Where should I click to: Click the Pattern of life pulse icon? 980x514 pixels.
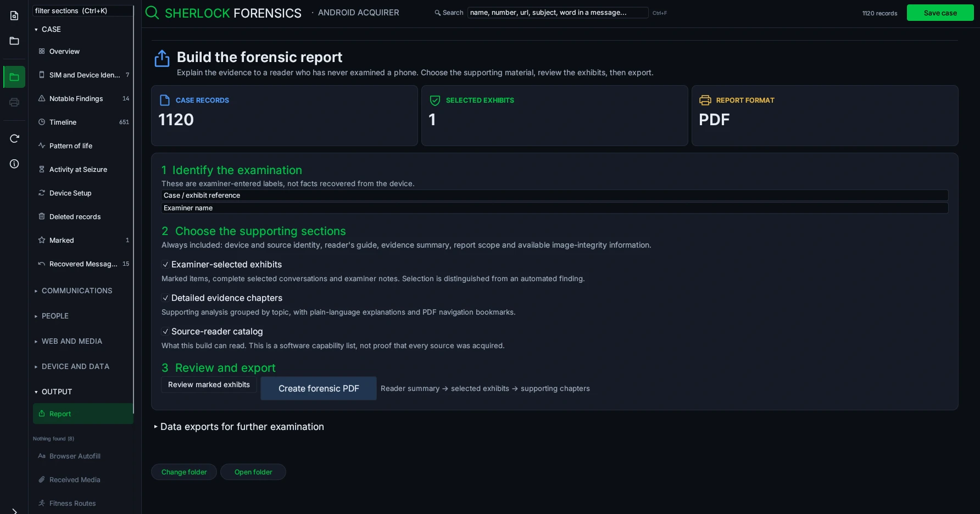click(x=42, y=146)
